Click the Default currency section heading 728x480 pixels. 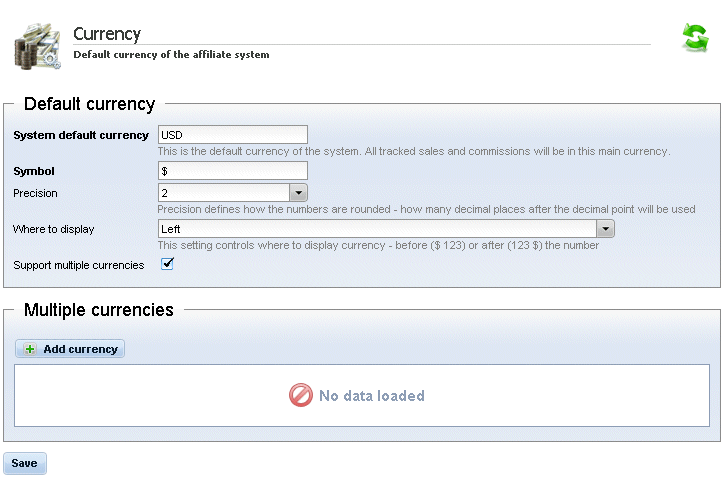(x=89, y=104)
